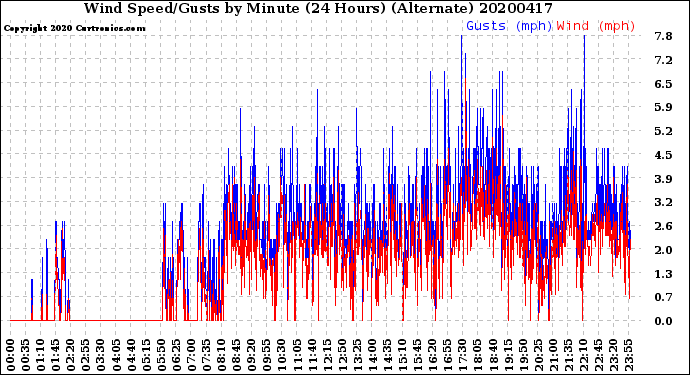Image resolution: width=690 pixels, height=375 pixels.
Task: Click the 3.2 y-axis value
Action: pos(663,202)
